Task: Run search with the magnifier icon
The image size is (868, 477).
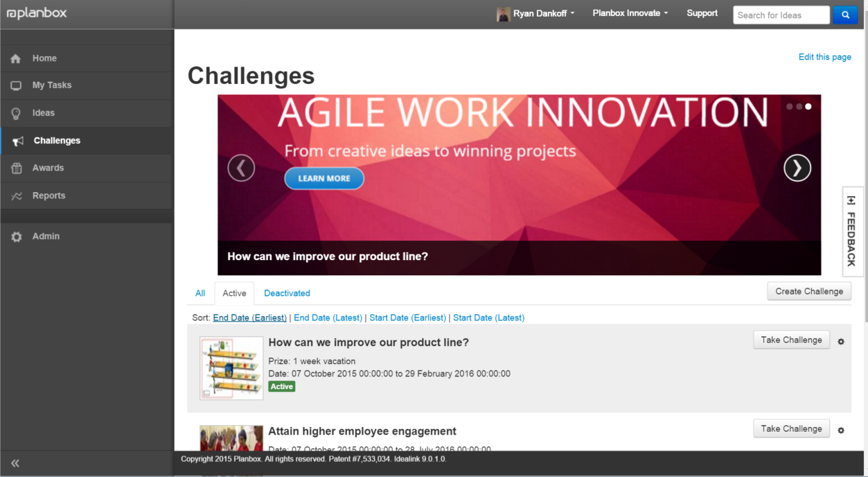Action: coord(844,15)
